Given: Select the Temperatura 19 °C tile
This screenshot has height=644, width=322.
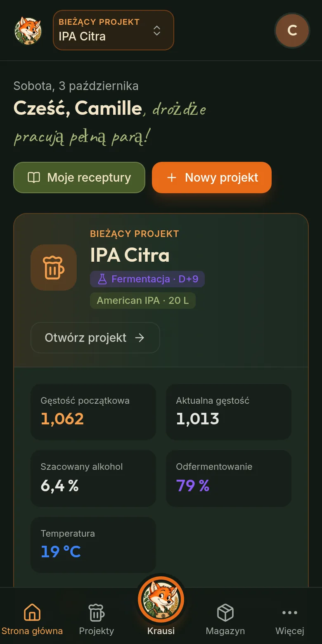Looking at the screenshot, I should (93, 545).
